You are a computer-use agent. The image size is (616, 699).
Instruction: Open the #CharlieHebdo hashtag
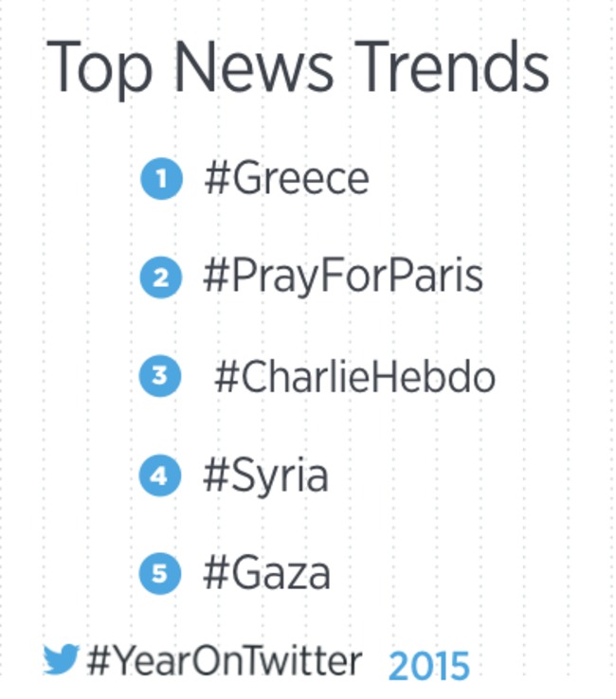coord(355,377)
